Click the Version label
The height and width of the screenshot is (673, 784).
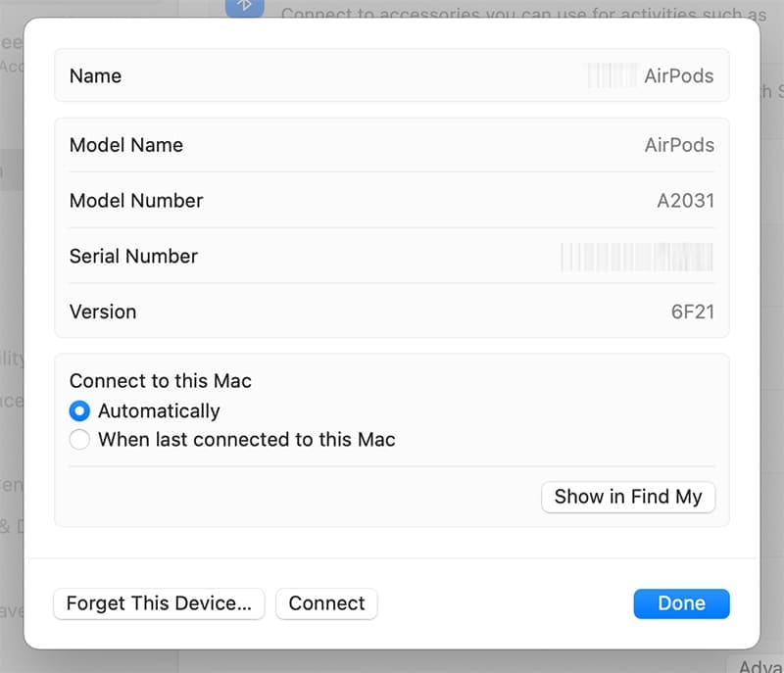coord(103,312)
